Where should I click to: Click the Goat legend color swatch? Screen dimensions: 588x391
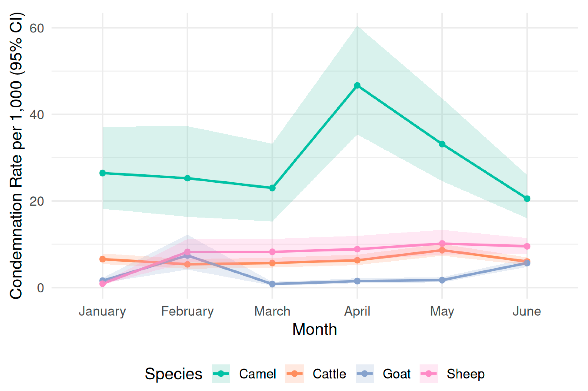(365, 374)
